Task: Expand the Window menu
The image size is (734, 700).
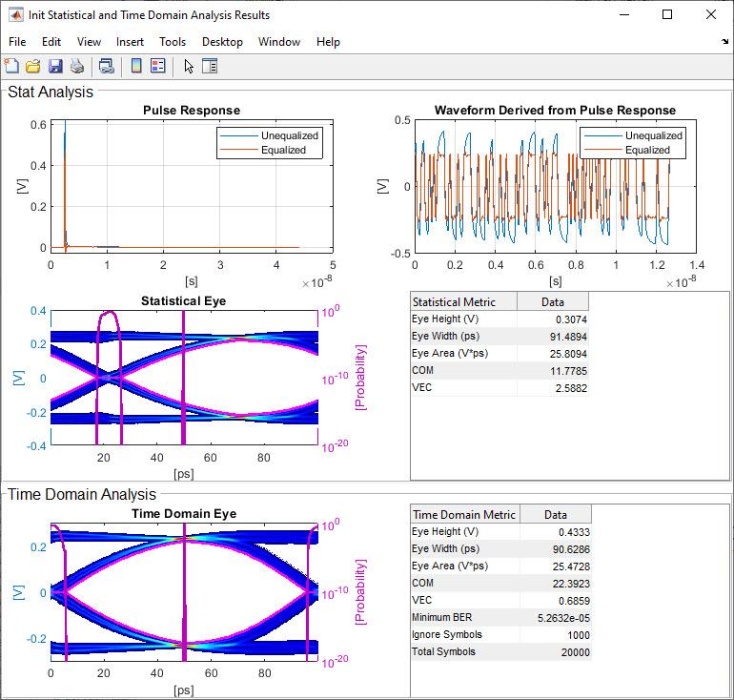Action: (279, 42)
